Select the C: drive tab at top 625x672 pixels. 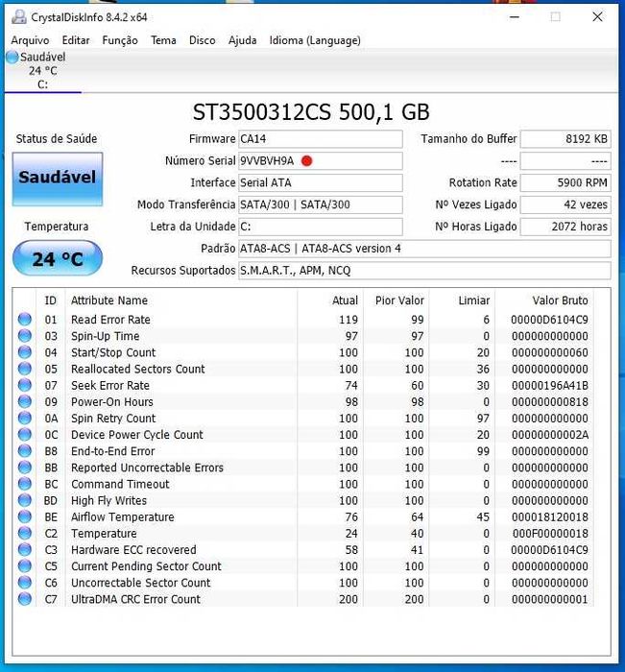[x=42, y=71]
